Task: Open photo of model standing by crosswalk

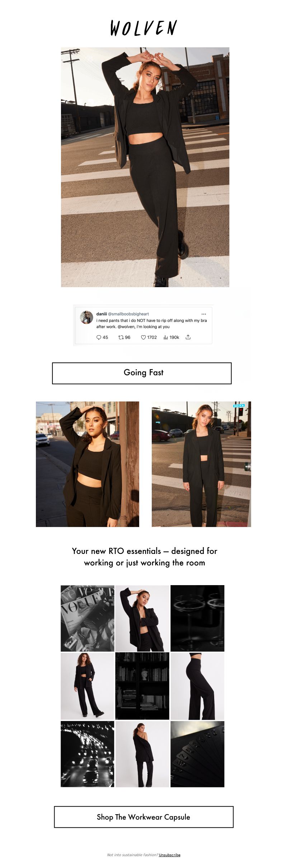Action: (x=201, y=464)
